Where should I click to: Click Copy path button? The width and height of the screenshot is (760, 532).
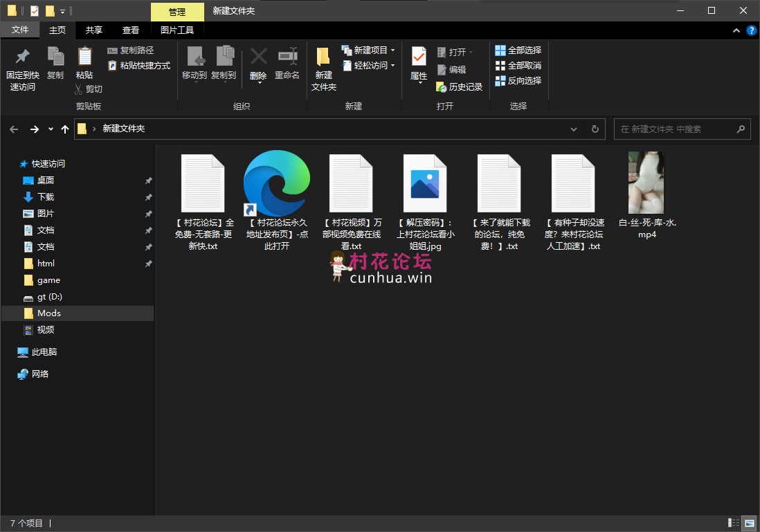coord(131,51)
